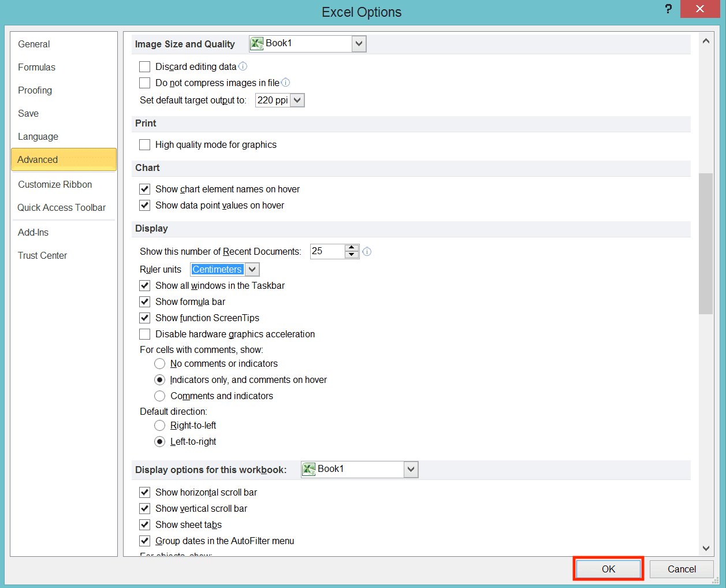Select Comments and indicators option
726x588 pixels.
pos(159,396)
